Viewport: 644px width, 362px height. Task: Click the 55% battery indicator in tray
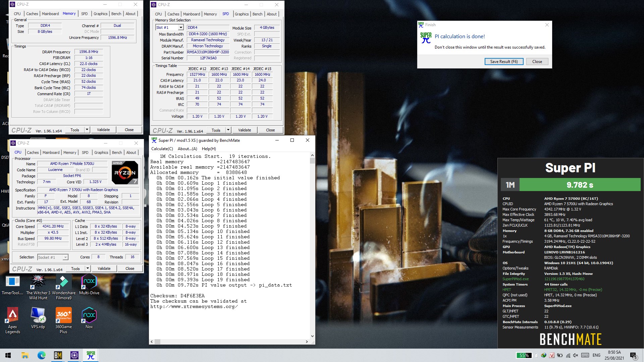tap(524, 355)
